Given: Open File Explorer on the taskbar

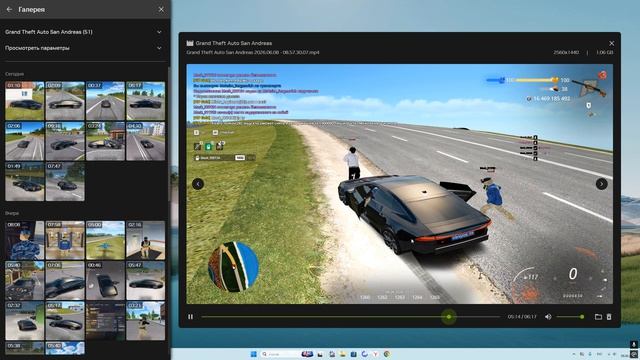Looking at the screenshot, I should coord(342,354).
